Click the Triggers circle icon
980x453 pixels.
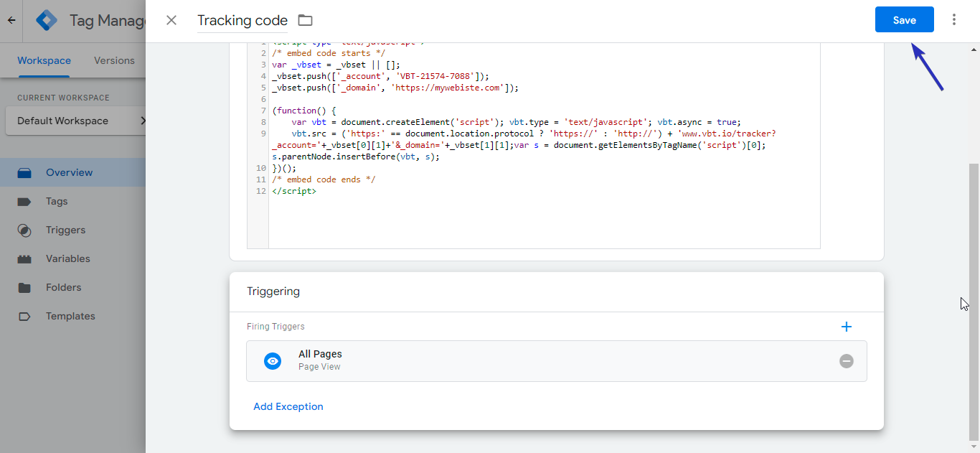pyautogui.click(x=24, y=230)
